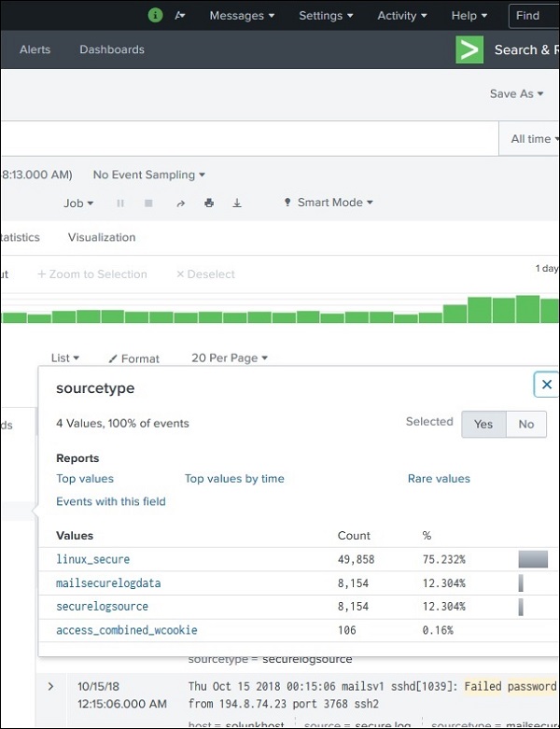Viewport: 560px width, 729px height.
Task: Click the Splunk Search & Reporting logo
Action: (469, 49)
